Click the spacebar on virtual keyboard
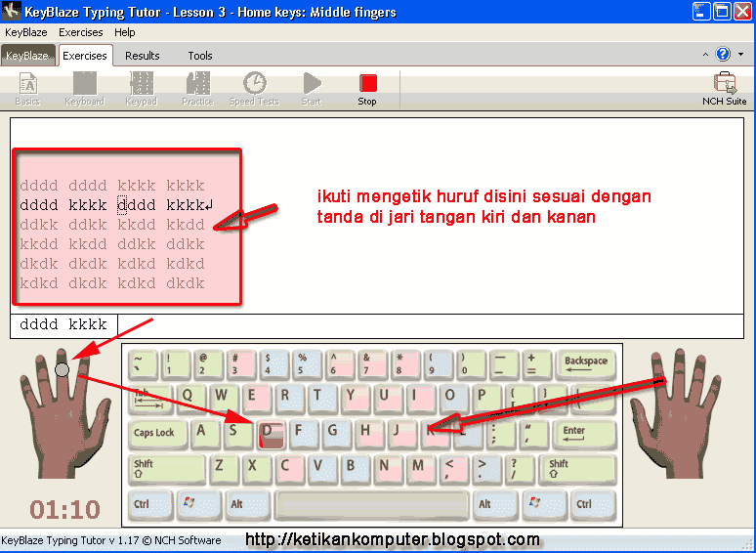 tap(371, 505)
